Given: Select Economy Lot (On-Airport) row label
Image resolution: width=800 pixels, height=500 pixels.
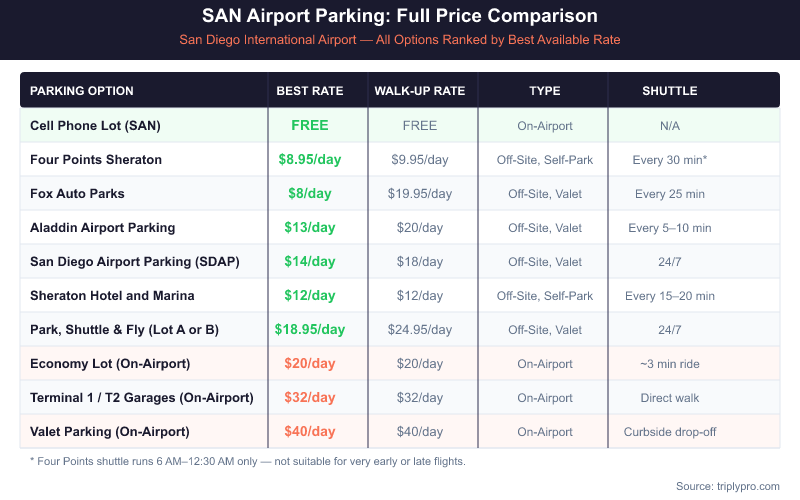Looking at the screenshot, I should click(110, 364).
